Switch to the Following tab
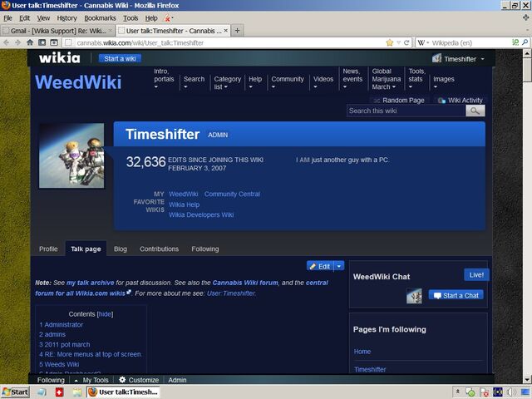The image size is (532, 399). coord(205,249)
